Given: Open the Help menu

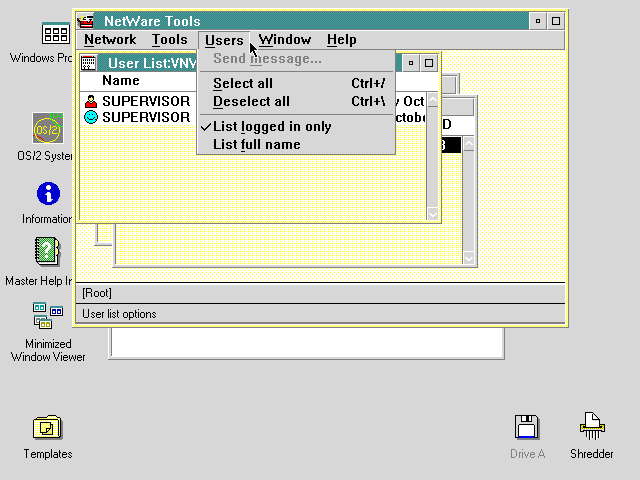Looking at the screenshot, I should click(341, 40).
